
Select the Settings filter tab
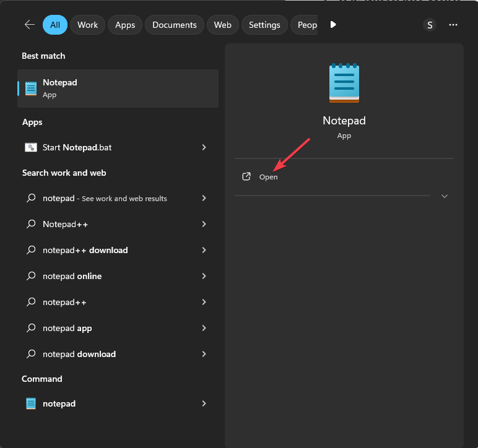264,25
